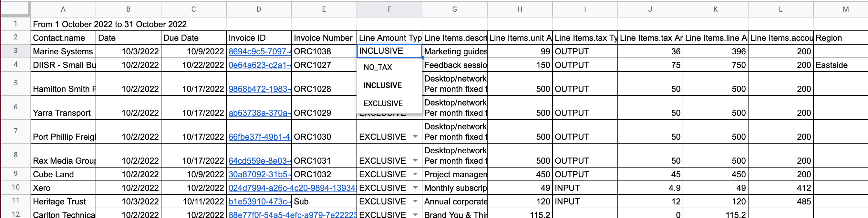Select column H header
The height and width of the screenshot is (218, 868).
[x=520, y=9]
